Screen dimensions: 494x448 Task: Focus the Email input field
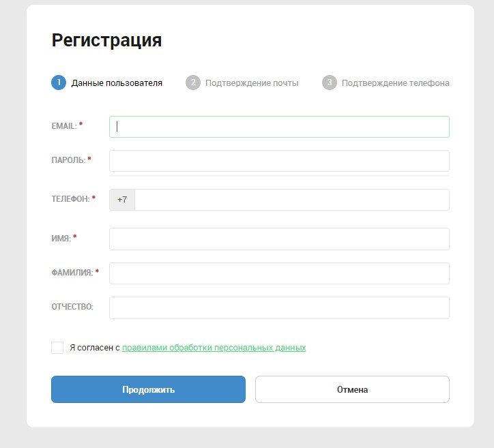(279, 127)
